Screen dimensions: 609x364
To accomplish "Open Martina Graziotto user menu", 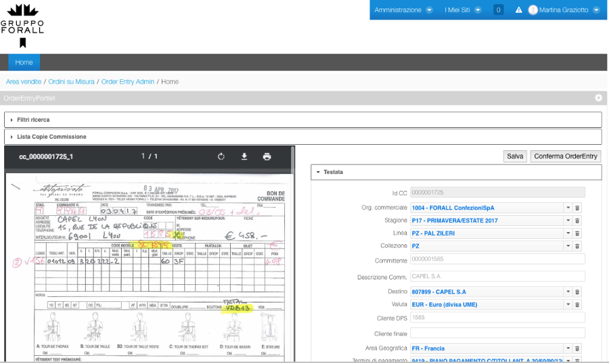I will coord(564,10).
